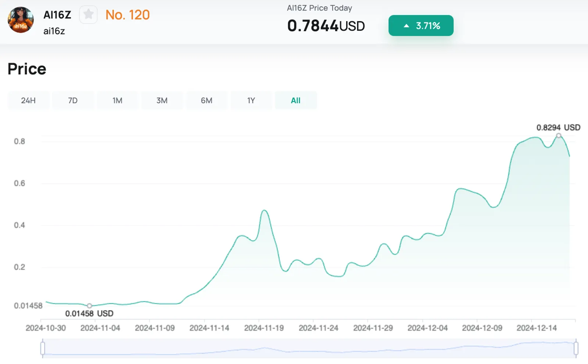Select the 24H time range tab
This screenshot has width=588, height=364.
click(28, 100)
